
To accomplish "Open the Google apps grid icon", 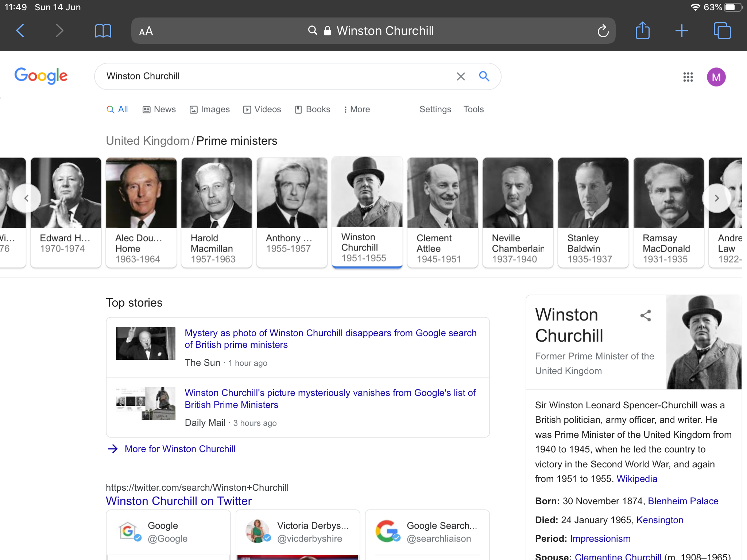I will tap(688, 77).
